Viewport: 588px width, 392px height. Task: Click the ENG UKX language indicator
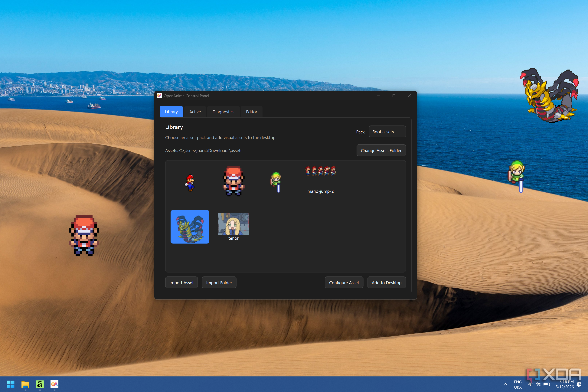coord(518,384)
